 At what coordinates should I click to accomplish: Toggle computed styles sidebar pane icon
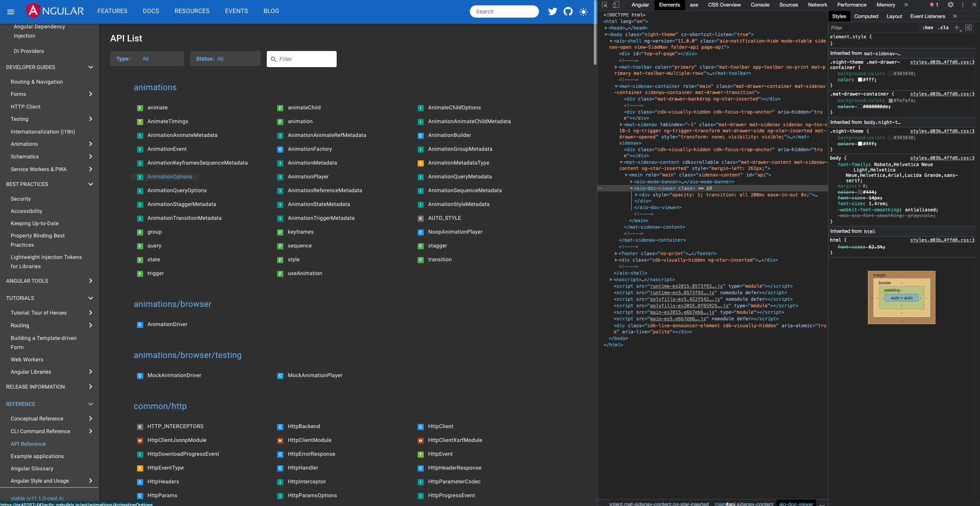coord(968,28)
